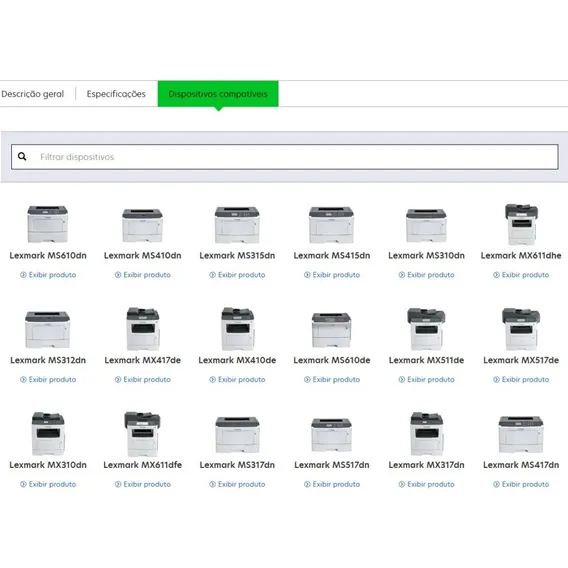Open the Lexmark MX417de printer thumbnail

point(142,329)
